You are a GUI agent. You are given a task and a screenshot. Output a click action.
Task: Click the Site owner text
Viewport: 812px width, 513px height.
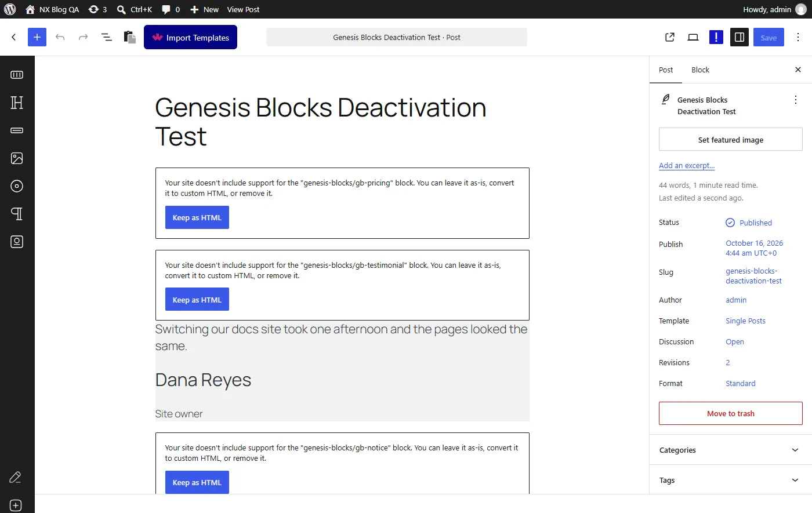[179, 414]
